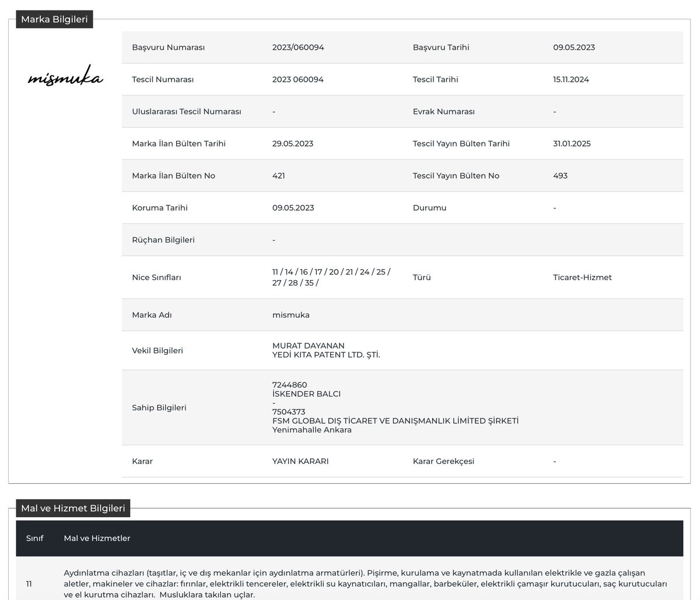Select the Başvuru Numarası label
700x600 pixels.
pos(169,47)
